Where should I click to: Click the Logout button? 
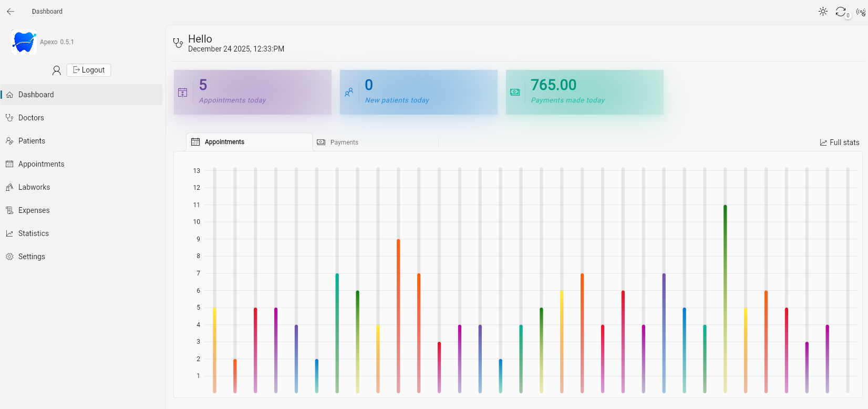pos(89,70)
